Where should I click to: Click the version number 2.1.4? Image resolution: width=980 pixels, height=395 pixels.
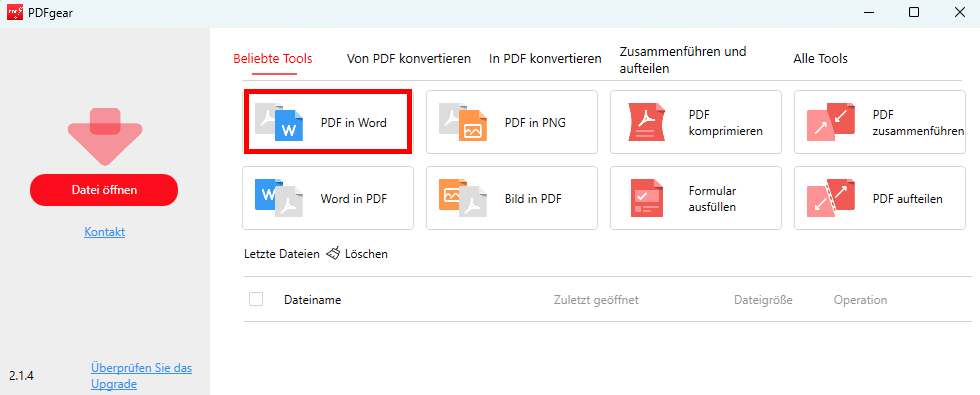21,376
